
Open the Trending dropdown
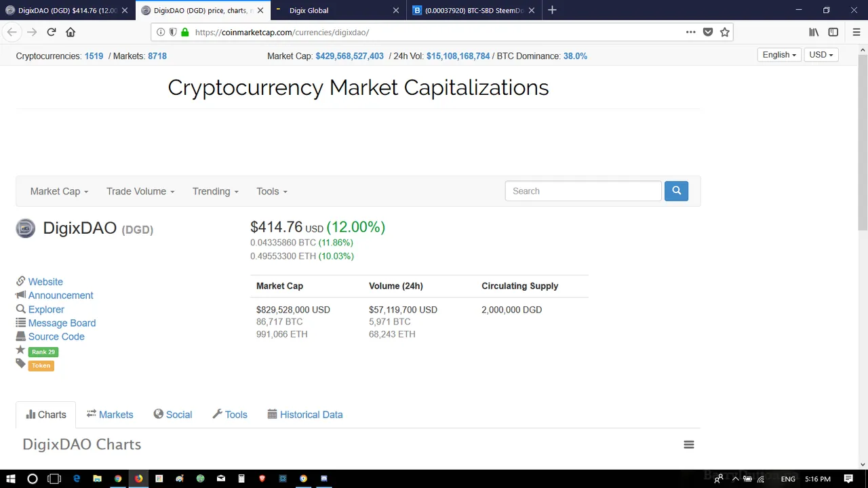coord(216,191)
